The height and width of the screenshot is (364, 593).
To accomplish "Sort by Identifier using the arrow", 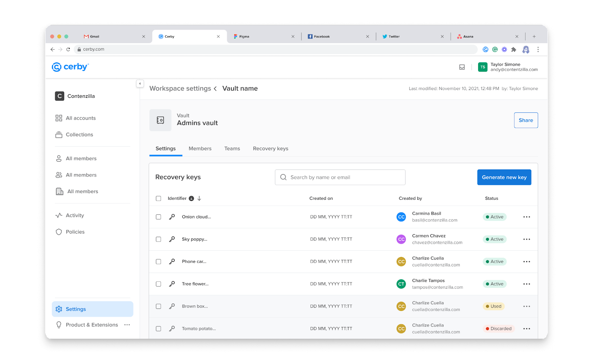I will point(199,198).
